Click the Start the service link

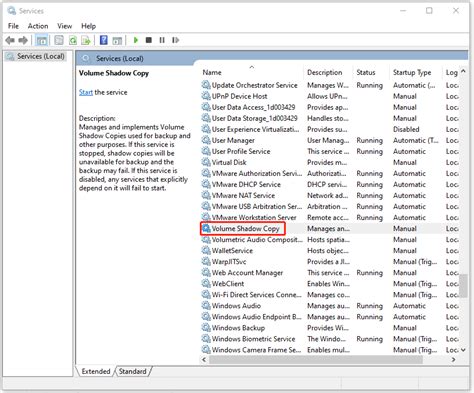tap(86, 92)
